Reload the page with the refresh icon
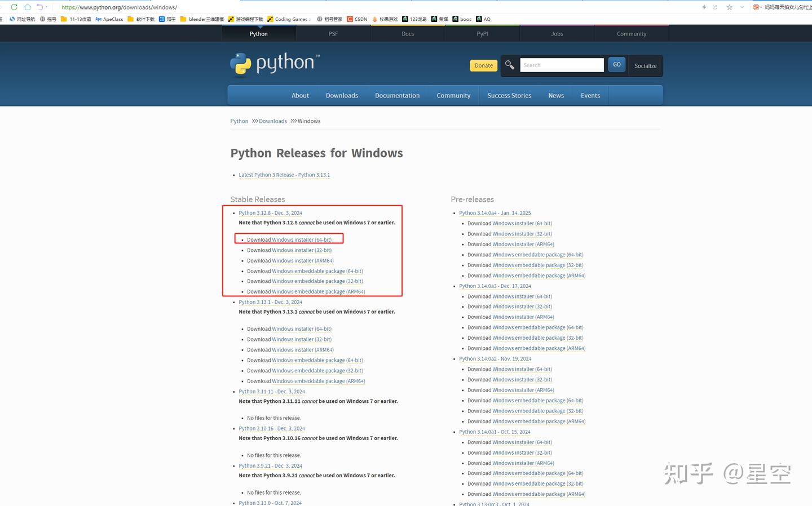This screenshot has width=812, height=506. (x=14, y=7)
